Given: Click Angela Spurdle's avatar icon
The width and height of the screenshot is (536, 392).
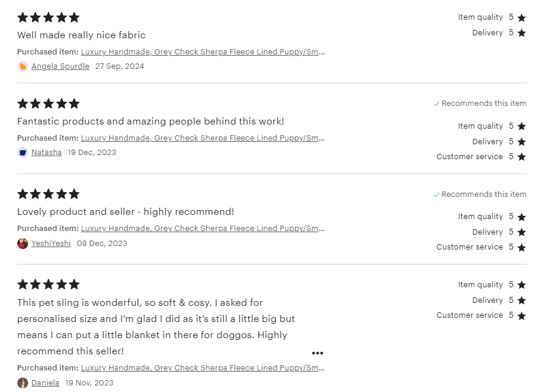Looking at the screenshot, I should coord(23,66).
